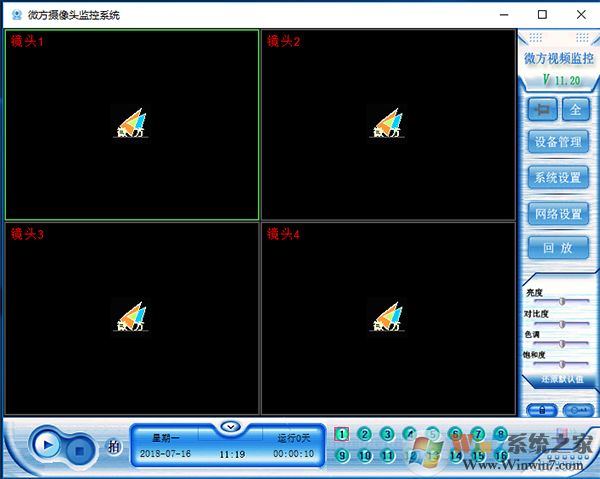Image resolution: width=600 pixels, height=479 pixels.
Task: Click the 星期一 weekday label
Action: click(165, 438)
